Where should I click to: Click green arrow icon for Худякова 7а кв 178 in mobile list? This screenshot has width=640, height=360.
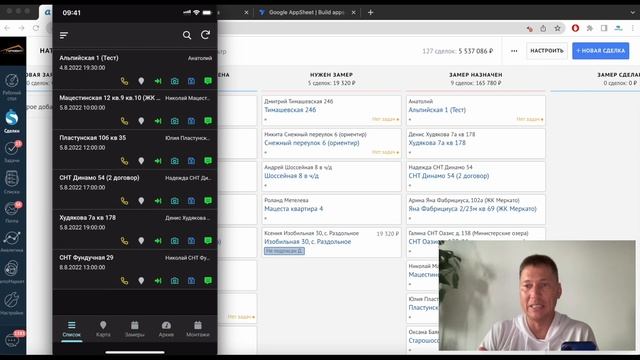tap(158, 241)
